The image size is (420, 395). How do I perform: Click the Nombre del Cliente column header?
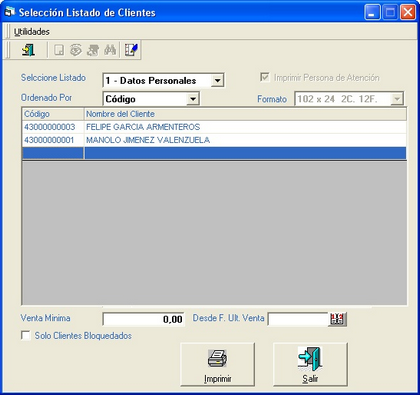[x=245, y=114]
